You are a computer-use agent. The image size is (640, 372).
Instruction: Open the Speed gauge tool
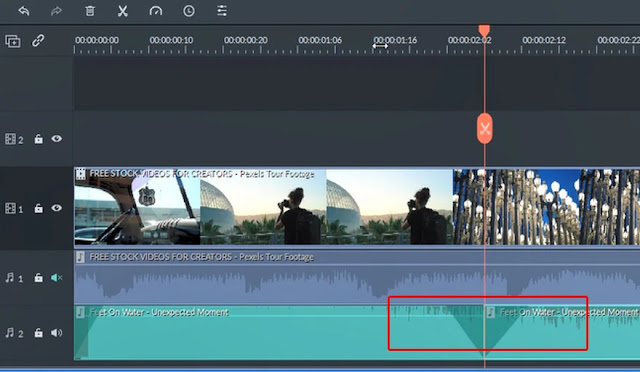(156, 11)
